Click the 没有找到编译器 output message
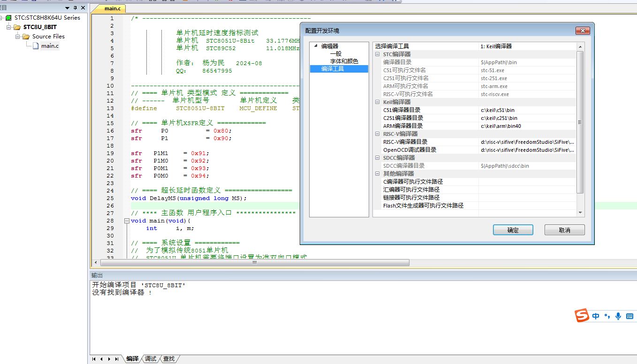637x364 pixels. (x=121, y=293)
